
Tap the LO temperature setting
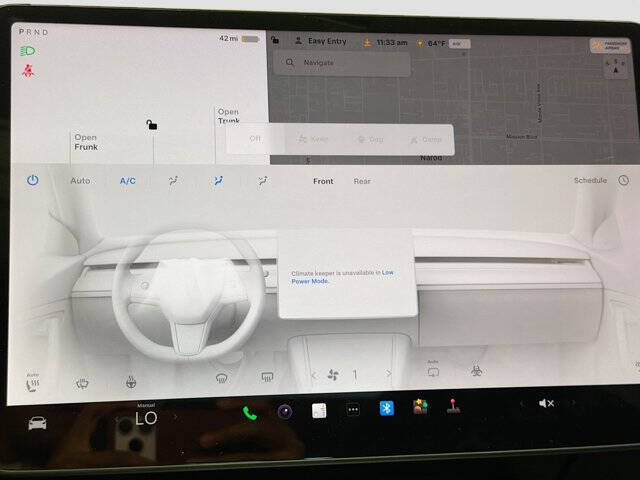pos(146,418)
